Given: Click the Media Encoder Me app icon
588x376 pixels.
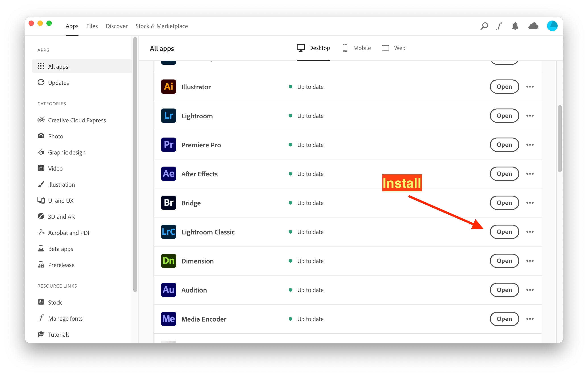Looking at the screenshot, I should tap(168, 319).
